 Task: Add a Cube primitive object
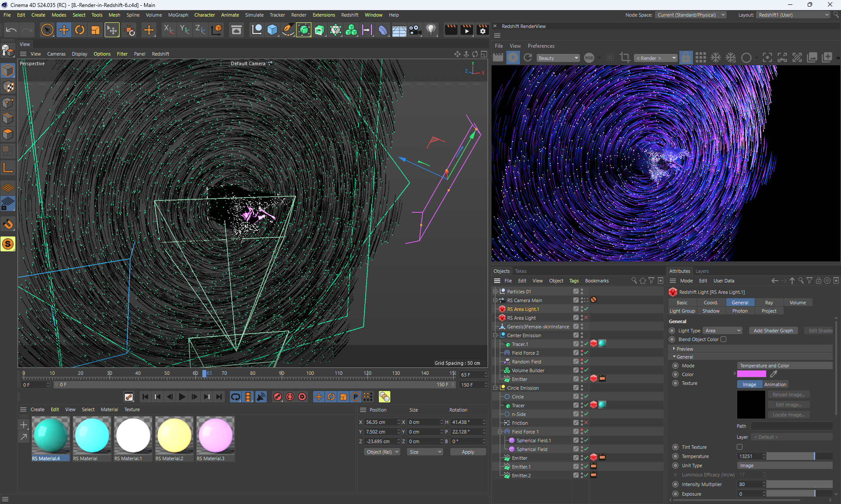click(272, 30)
